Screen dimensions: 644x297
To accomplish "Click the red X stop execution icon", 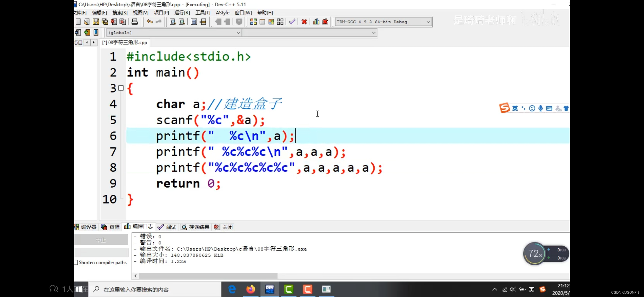I will pyautogui.click(x=304, y=22).
